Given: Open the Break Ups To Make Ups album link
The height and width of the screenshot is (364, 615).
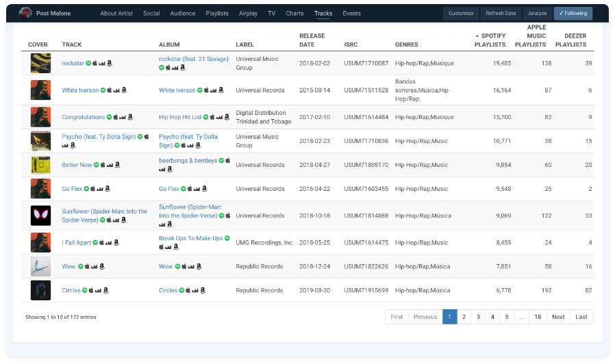Looking at the screenshot, I should [190, 238].
